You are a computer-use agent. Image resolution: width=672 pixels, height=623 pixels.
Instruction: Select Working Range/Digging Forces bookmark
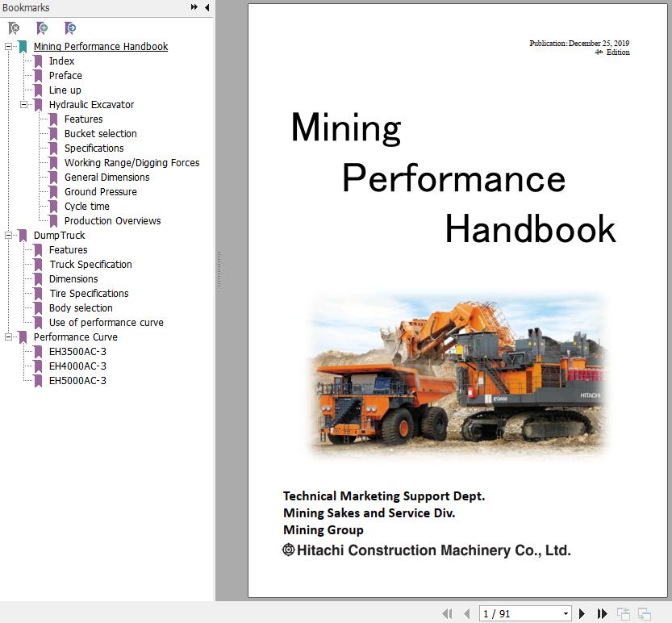132,163
